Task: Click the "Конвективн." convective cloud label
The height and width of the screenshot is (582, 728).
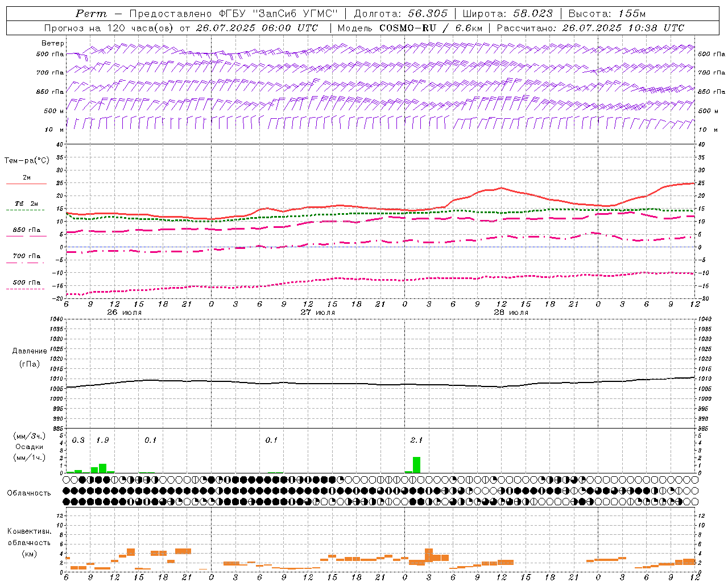Action: coord(29,531)
